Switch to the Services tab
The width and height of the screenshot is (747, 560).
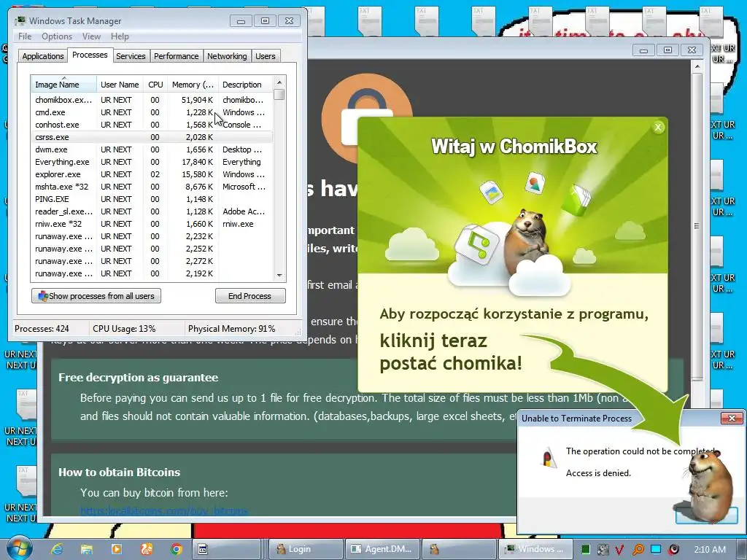coord(131,56)
